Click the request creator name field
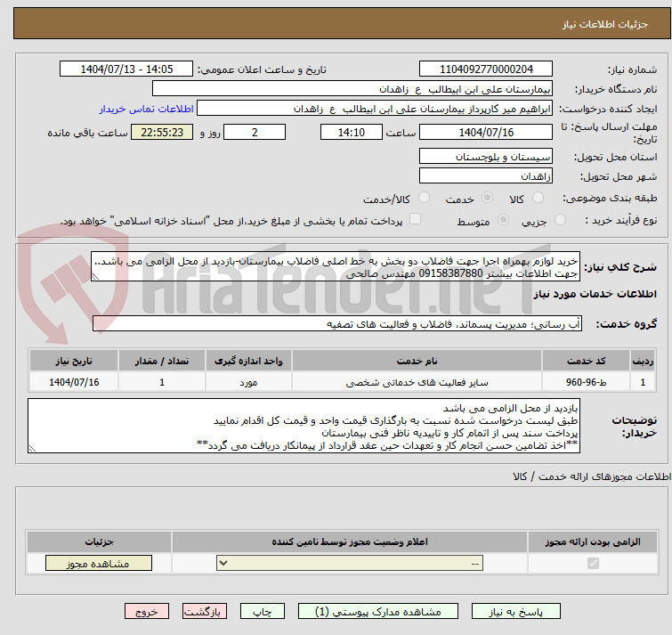 point(375,109)
